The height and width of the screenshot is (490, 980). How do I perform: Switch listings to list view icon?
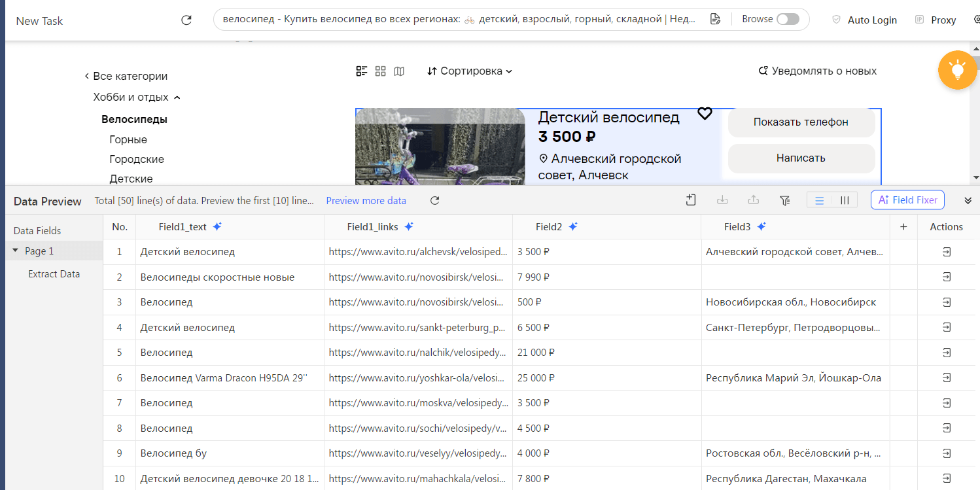[362, 71]
